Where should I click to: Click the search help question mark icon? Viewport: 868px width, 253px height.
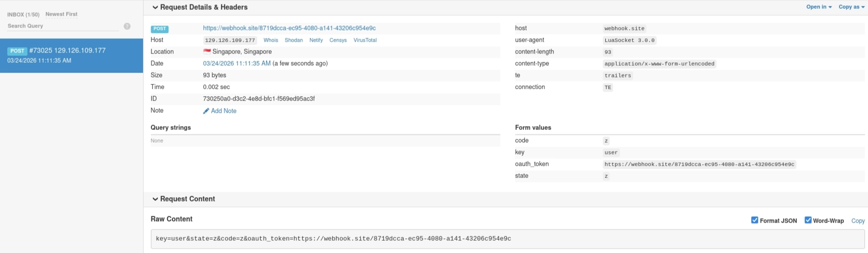pyautogui.click(x=127, y=26)
